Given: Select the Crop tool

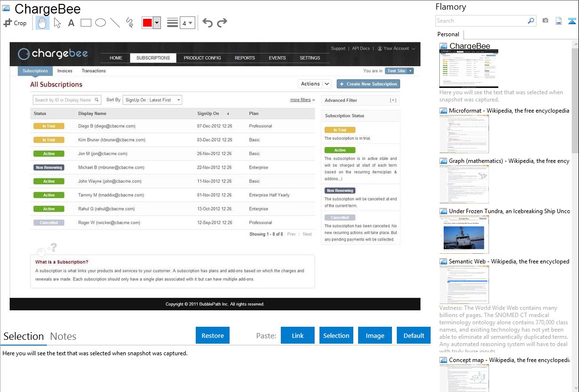Looking at the screenshot, I should [x=15, y=23].
